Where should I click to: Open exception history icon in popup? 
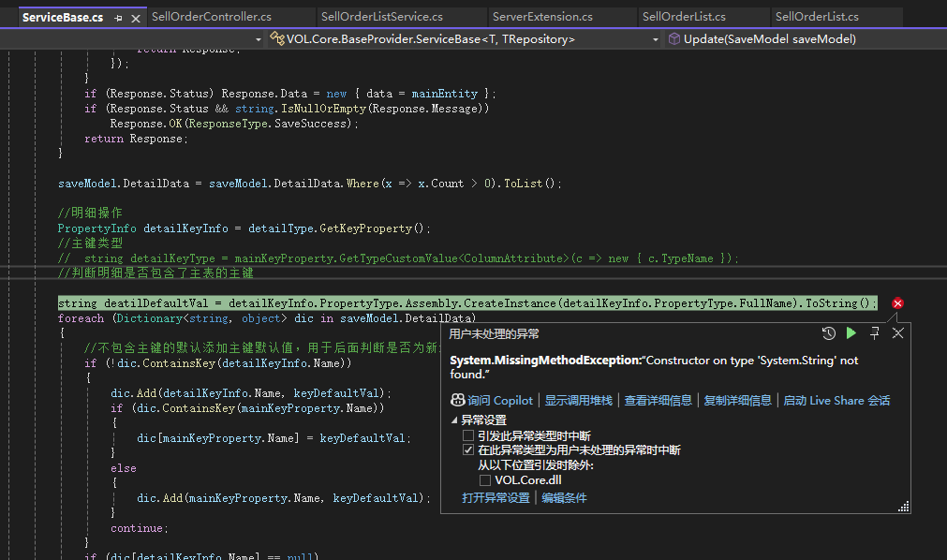point(829,332)
